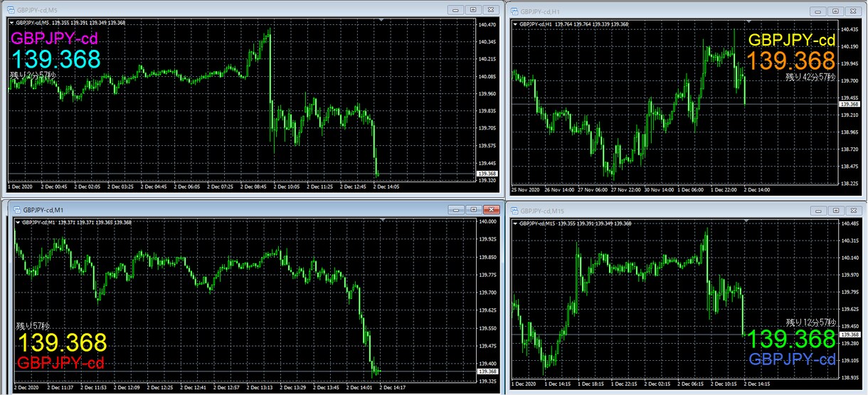The width and height of the screenshot is (868, 395).
Task: Close the GBPJPY-cd,M1 chart window
Action: point(491,210)
